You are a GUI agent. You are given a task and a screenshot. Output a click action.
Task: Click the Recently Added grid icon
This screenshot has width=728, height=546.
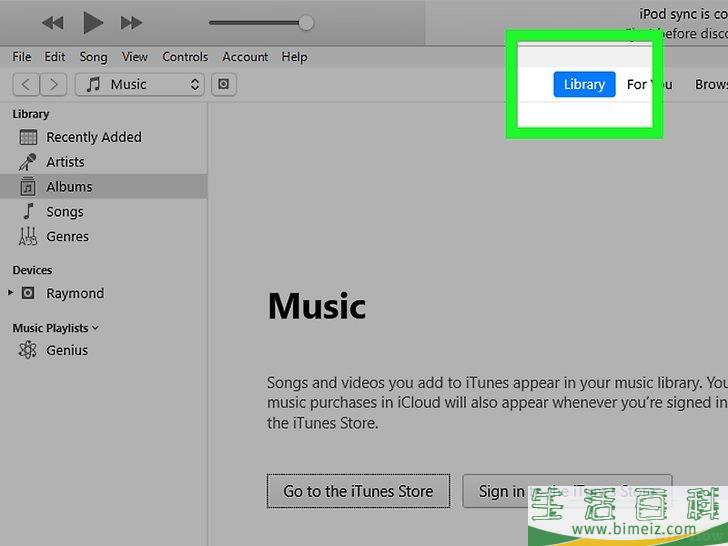(28, 137)
